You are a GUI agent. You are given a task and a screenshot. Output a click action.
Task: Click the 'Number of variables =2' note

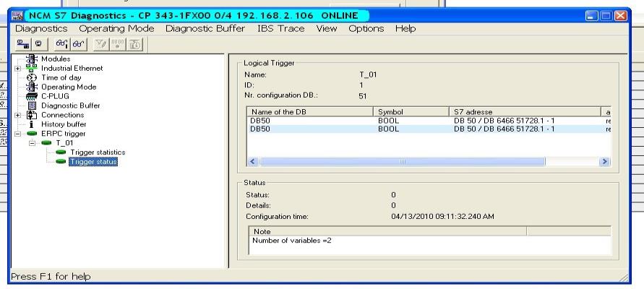click(x=291, y=241)
